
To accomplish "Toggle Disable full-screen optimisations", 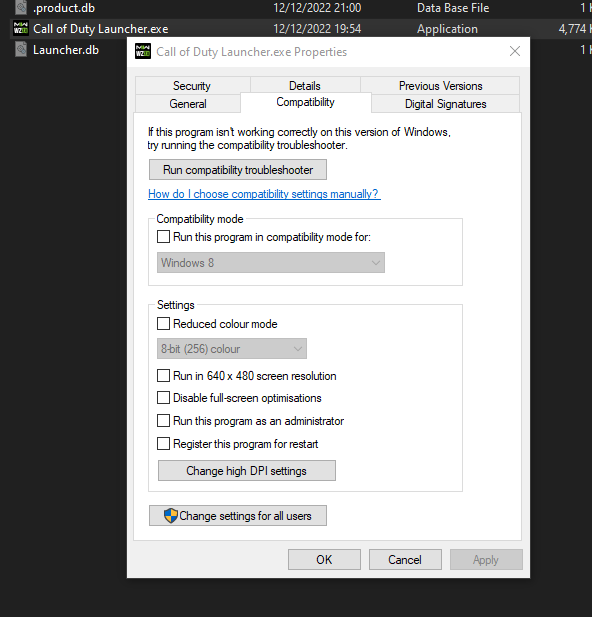I will (x=163, y=397).
